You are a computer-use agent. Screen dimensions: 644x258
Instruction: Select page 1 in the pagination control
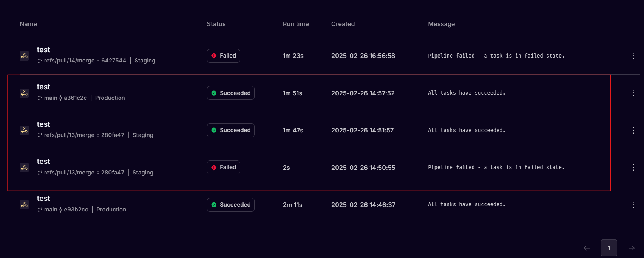[609, 248]
